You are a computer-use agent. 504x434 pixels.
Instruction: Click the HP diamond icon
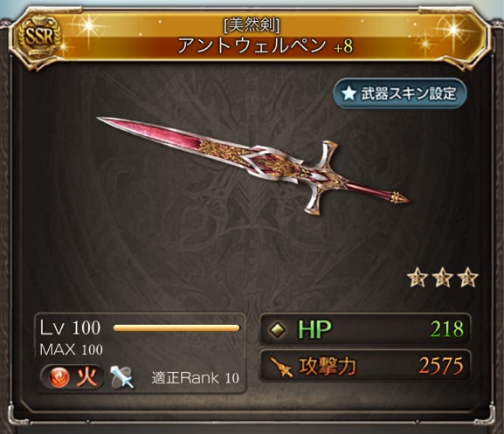click(x=278, y=329)
